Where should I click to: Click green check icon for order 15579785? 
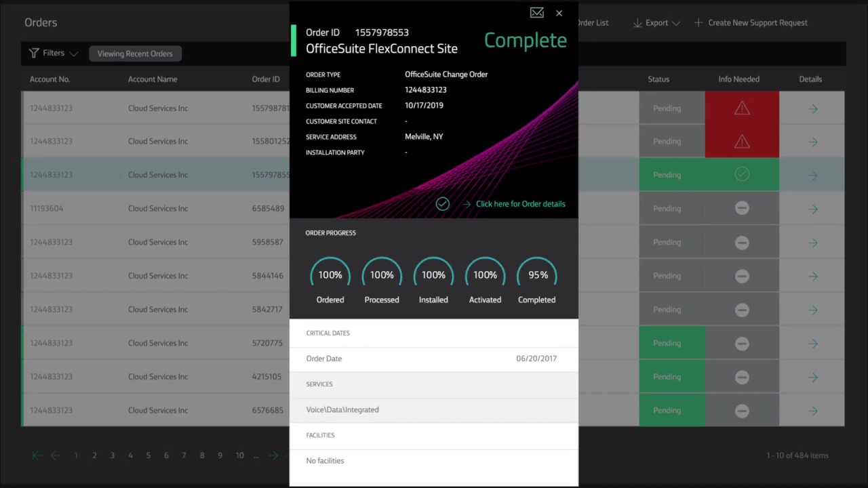tap(742, 175)
